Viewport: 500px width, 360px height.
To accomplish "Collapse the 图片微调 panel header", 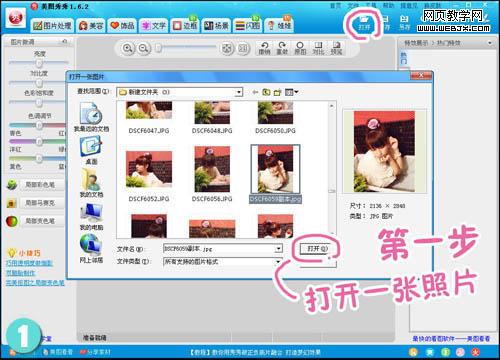I will click(x=65, y=42).
